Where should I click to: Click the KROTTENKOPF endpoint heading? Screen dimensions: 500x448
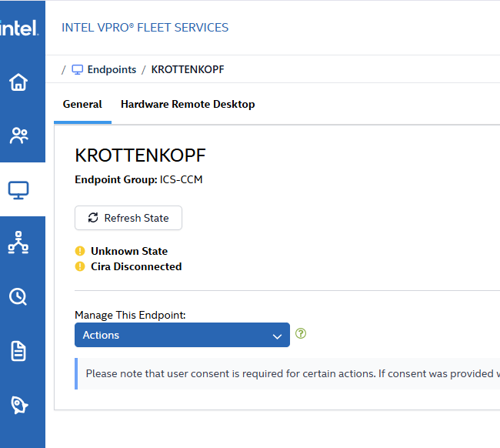[140, 155]
